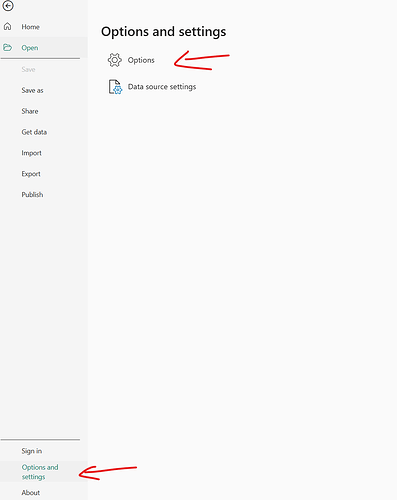Click the greyed-out Save entry
This screenshot has height=500, width=397.
(28, 69)
